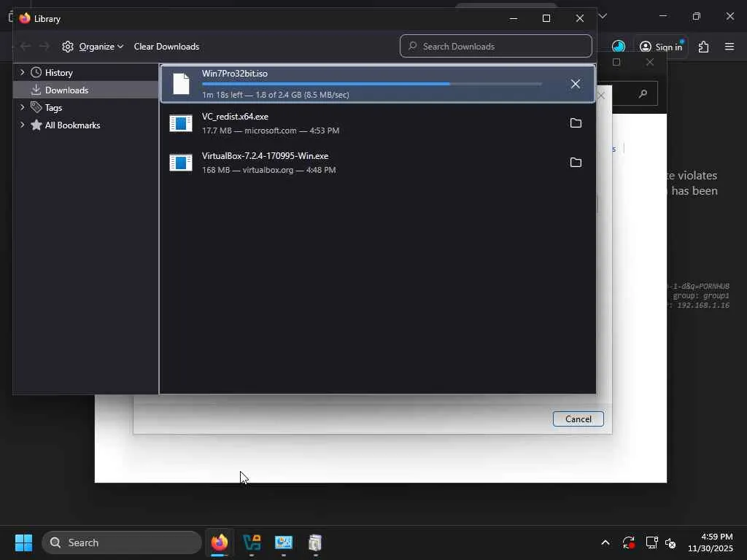
Task: Click search magnifier in background window
Action: [643, 93]
